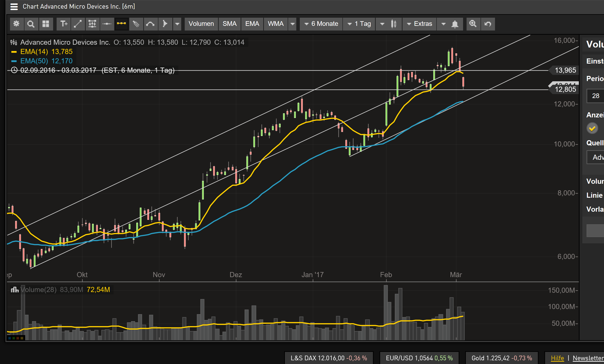This screenshot has height=364, width=604.
Task: Toggle the yellow Anzeigen checkmark
Action: [x=592, y=129]
